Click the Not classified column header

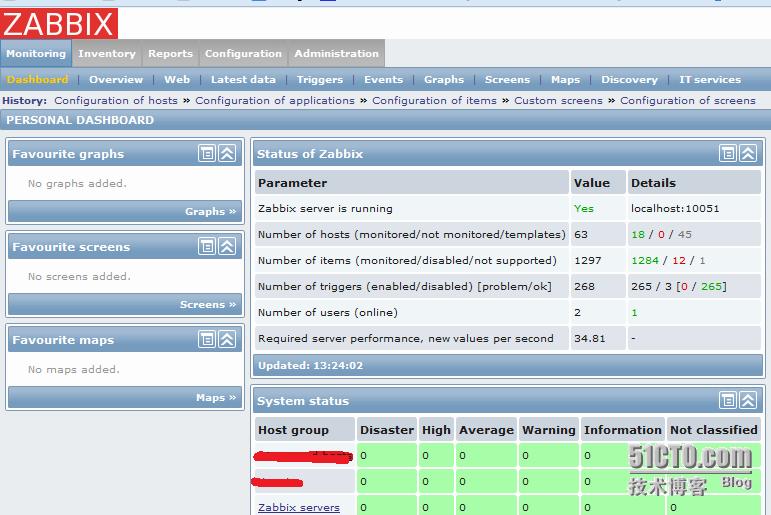pyautogui.click(x=713, y=429)
